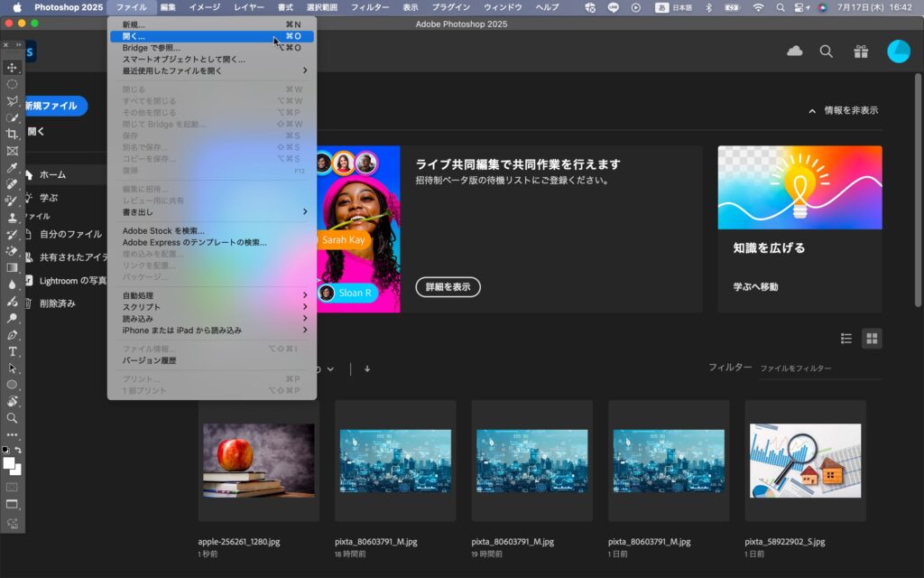Select the Dodge tool
The height and width of the screenshot is (578, 924).
[12, 318]
